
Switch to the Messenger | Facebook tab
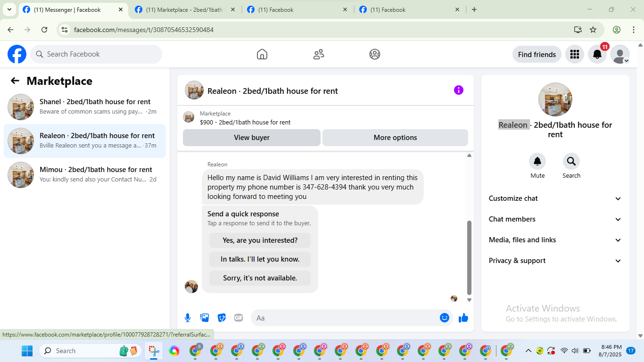click(73, 9)
